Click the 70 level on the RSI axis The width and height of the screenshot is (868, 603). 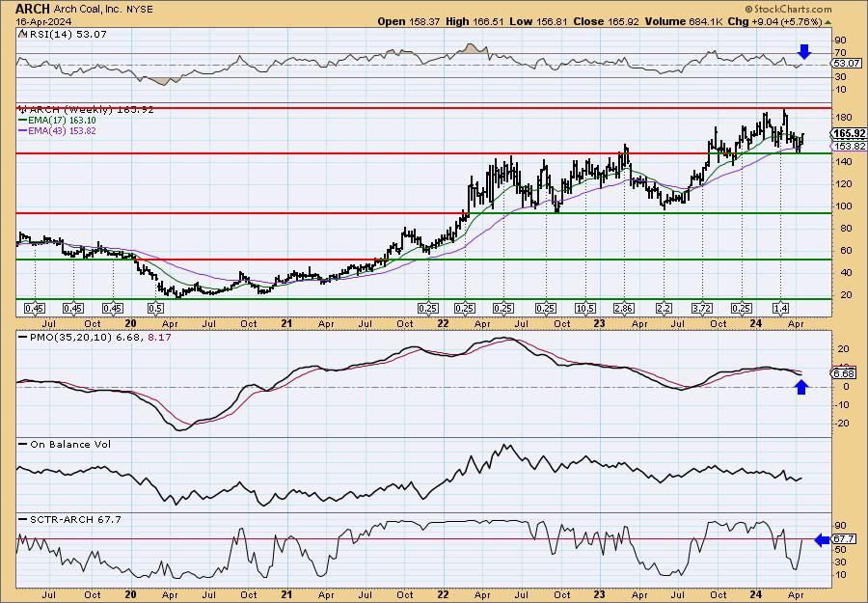click(840, 53)
